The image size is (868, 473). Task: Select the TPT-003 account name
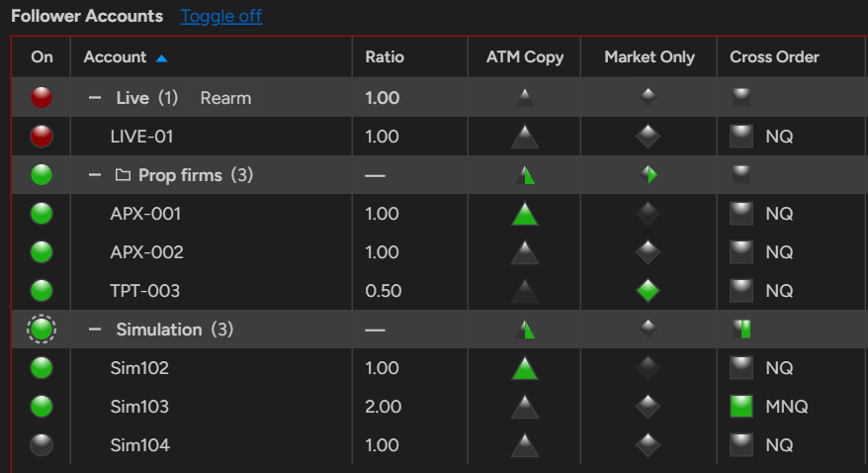tap(145, 291)
